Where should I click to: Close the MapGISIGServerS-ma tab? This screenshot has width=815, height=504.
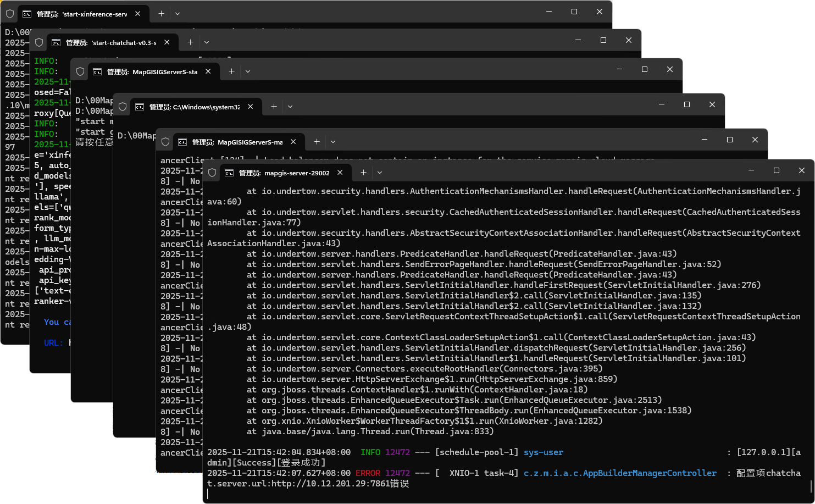click(293, 142)
